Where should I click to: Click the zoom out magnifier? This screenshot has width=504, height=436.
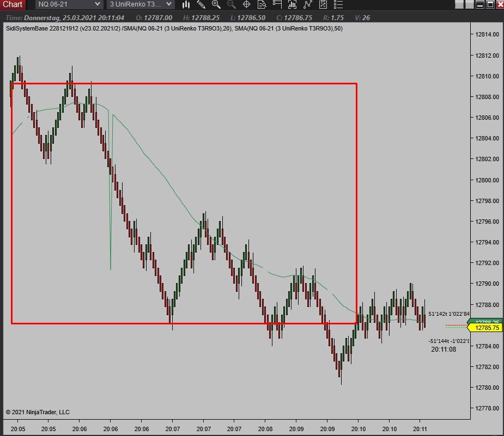[231, 4]
